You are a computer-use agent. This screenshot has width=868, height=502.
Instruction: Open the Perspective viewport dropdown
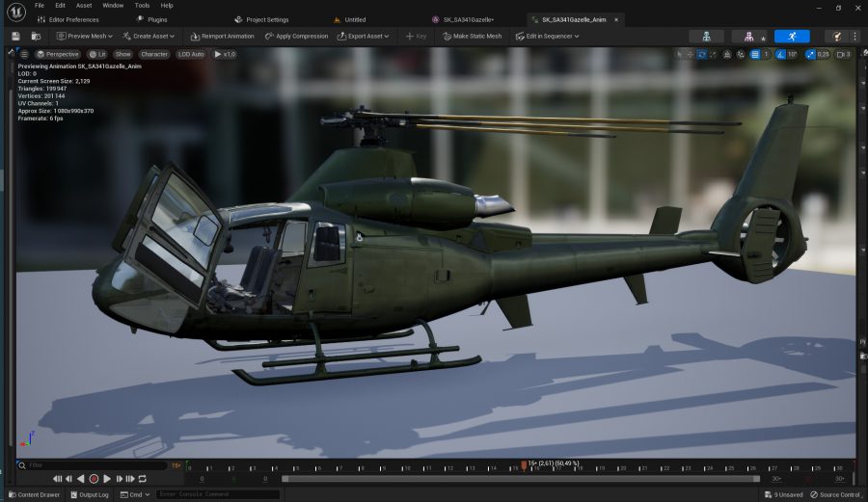click(58, 54)
